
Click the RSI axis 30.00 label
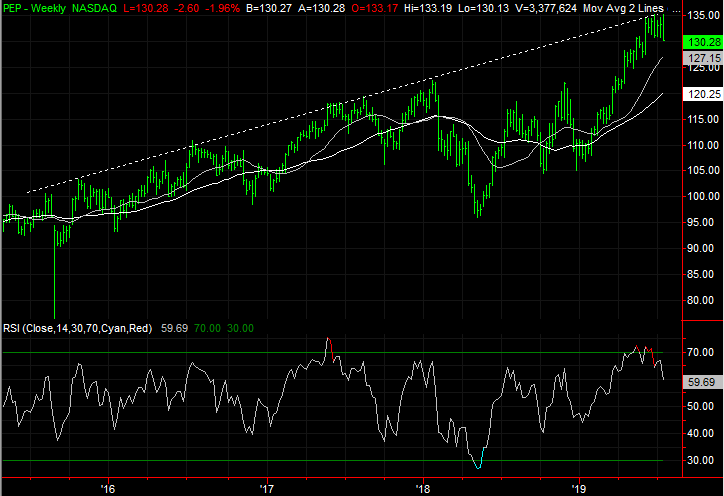(700, 460)
